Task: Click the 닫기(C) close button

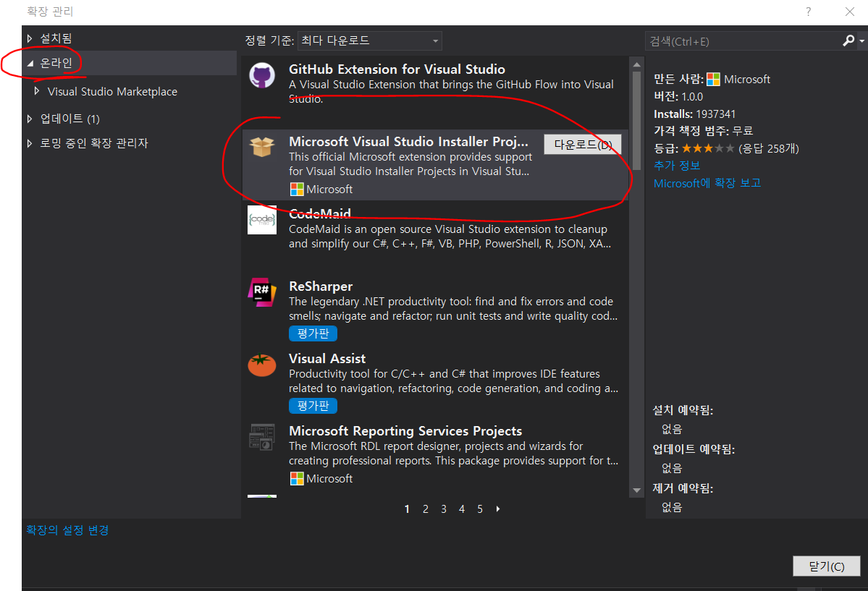Action: point(827,566)
